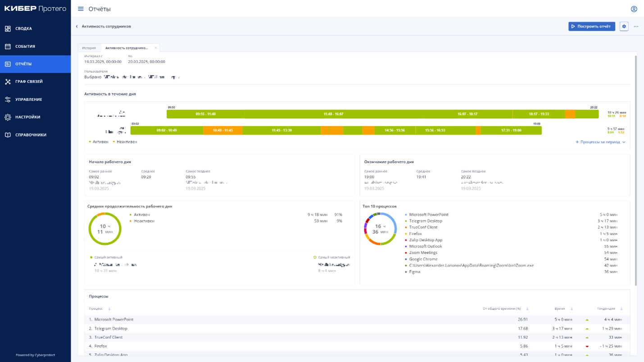Open Граф связей in sidebar
The image size is (644, 362).
(35, 81)
